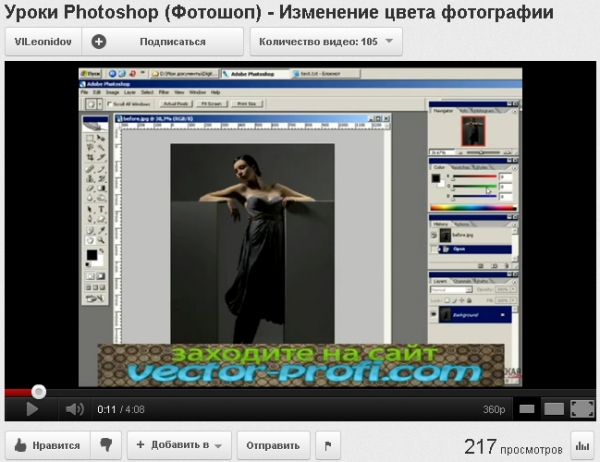Switch to small player size
The height and width of the screenshot is (462, 600).
(x=527, y=409)
